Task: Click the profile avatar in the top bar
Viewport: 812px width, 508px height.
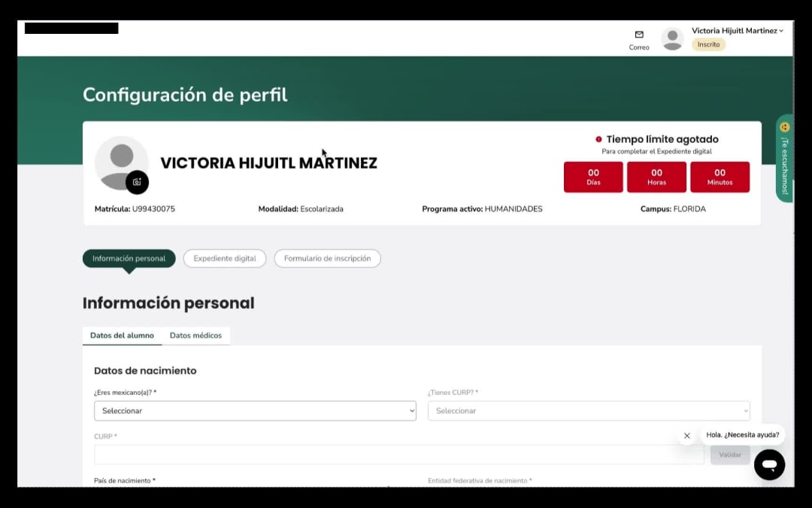Action: (671, 38)
